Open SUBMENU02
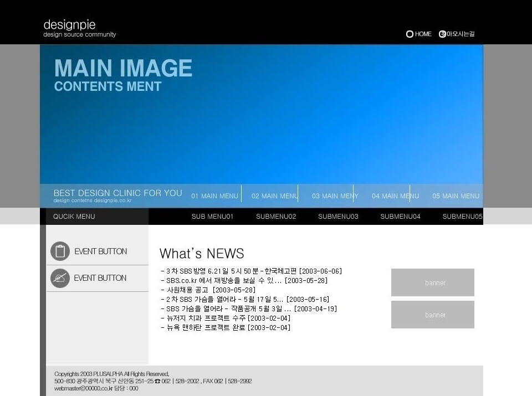Screen dimensions: 532x396 coord(276,217)
